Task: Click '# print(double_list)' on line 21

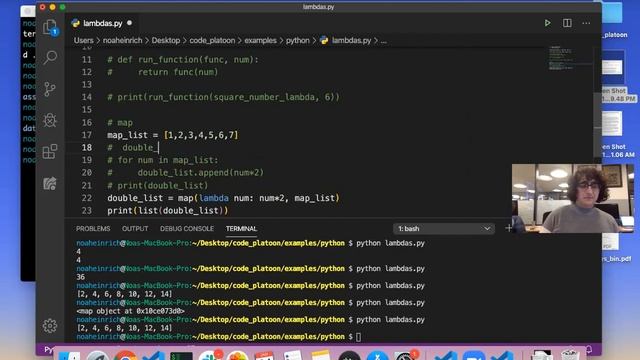Action: tap(158, 185)
